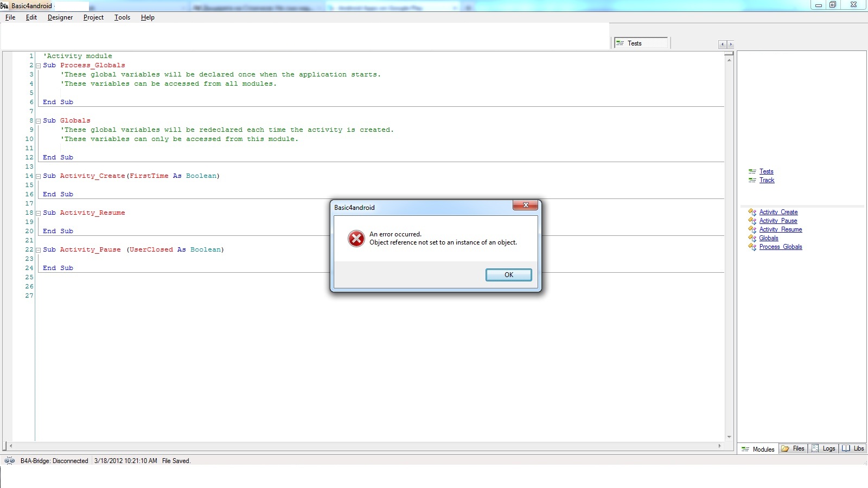
Task: Collapse the Activity_Pause sub fold marker
Action: pos(38,250)
